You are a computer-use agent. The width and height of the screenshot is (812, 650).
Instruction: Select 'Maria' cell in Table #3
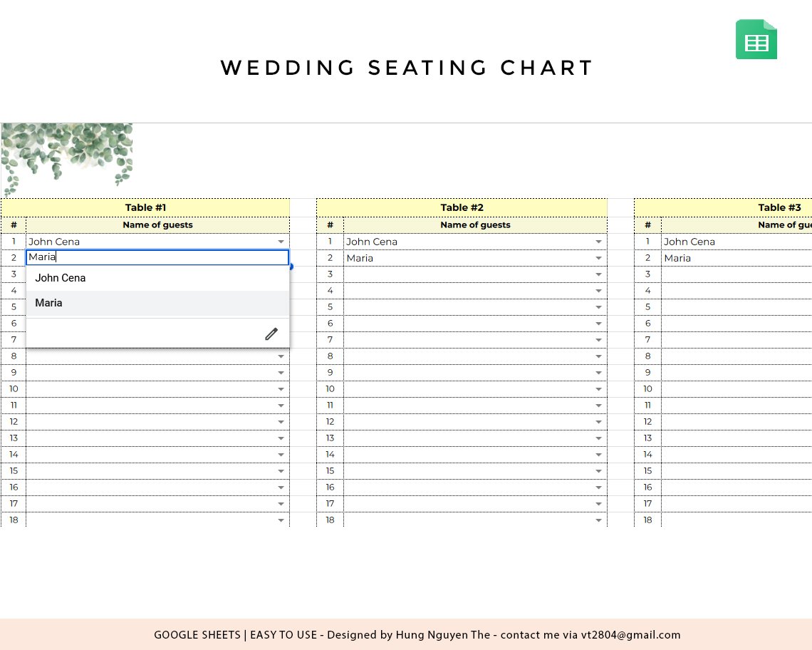736,258
